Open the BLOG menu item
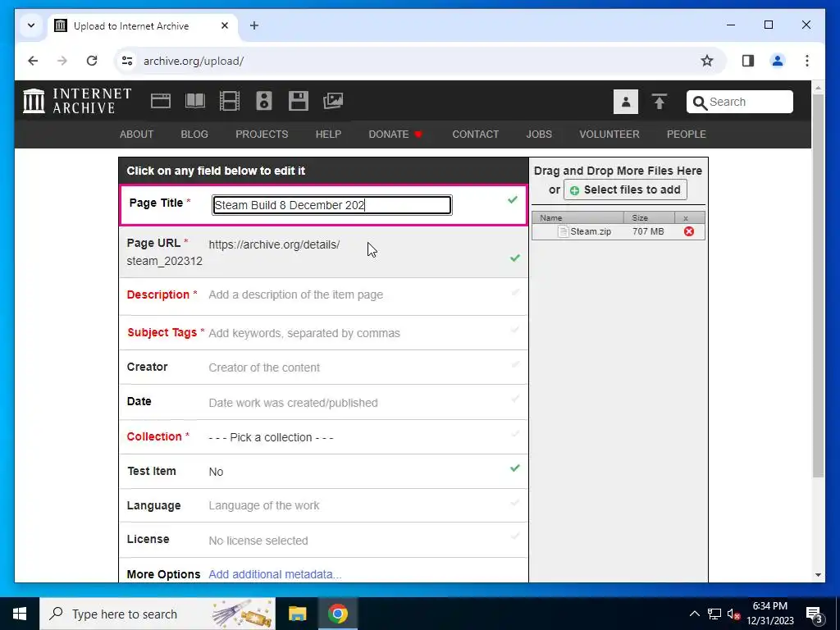 [194, 135]
